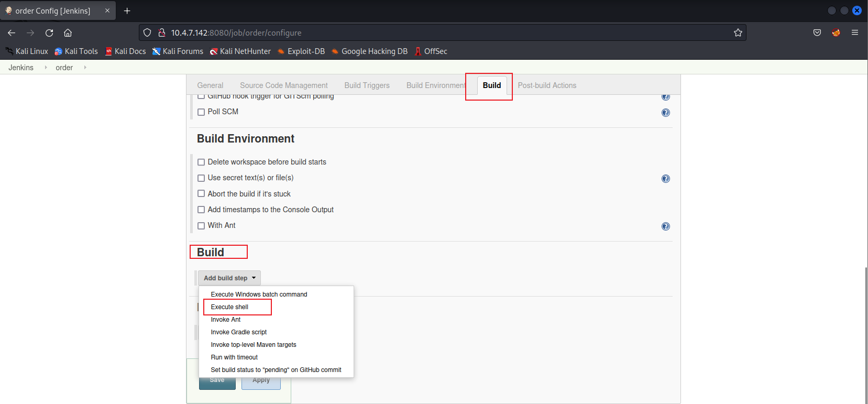Enable the With Ant checkbox

pyautogui.click(x=201, y=226)
